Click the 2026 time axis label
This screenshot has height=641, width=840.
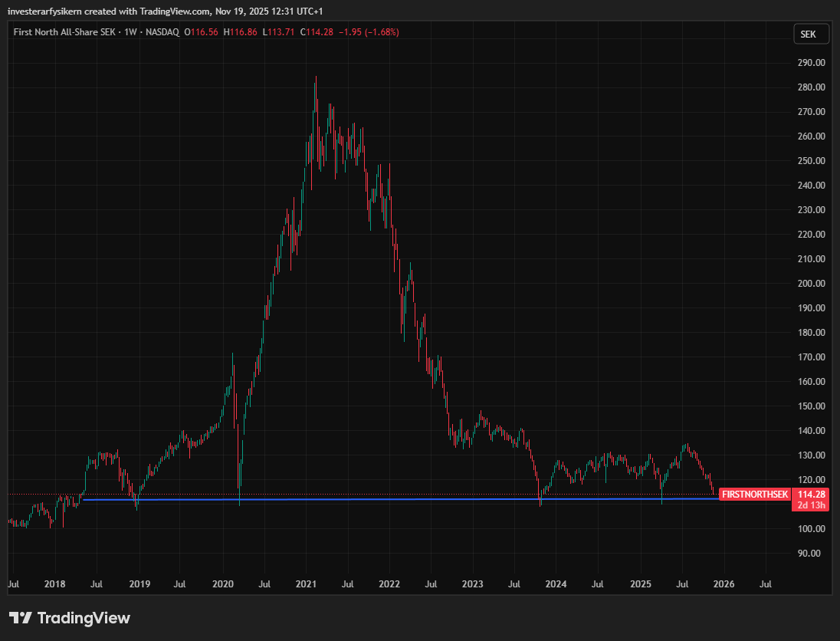724,584
